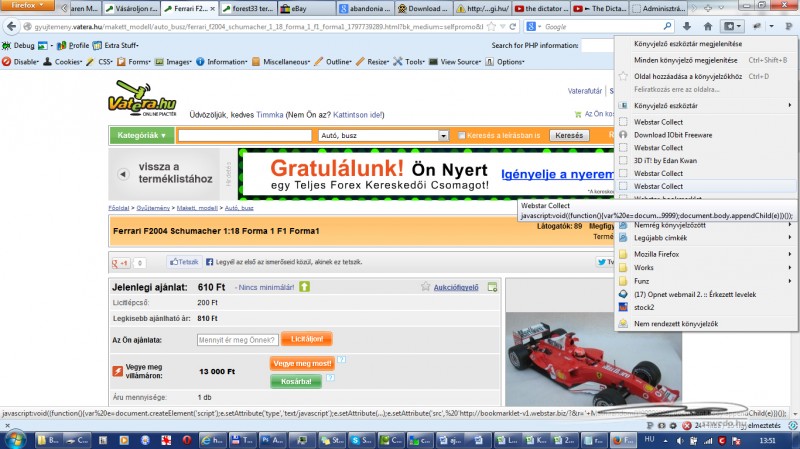Click the 'Makett, modell' breadcrumb link

(197, 208)
